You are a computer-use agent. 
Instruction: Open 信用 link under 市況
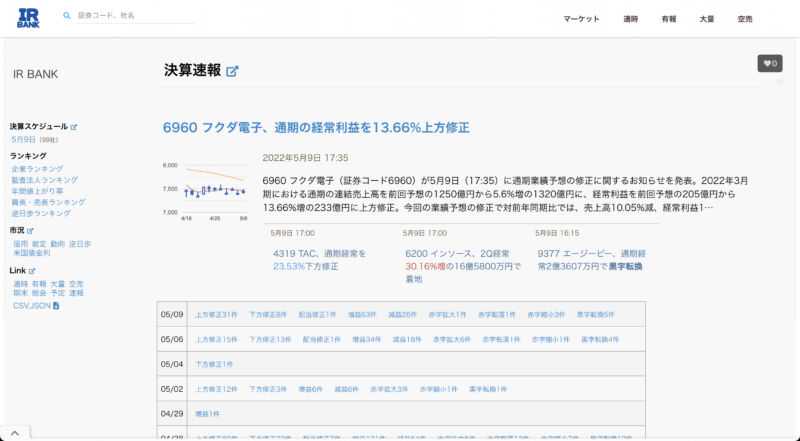20,244
